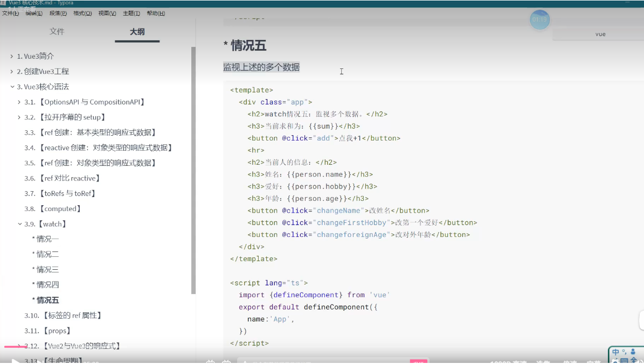Click the changeName button code line

coord(338,211)
